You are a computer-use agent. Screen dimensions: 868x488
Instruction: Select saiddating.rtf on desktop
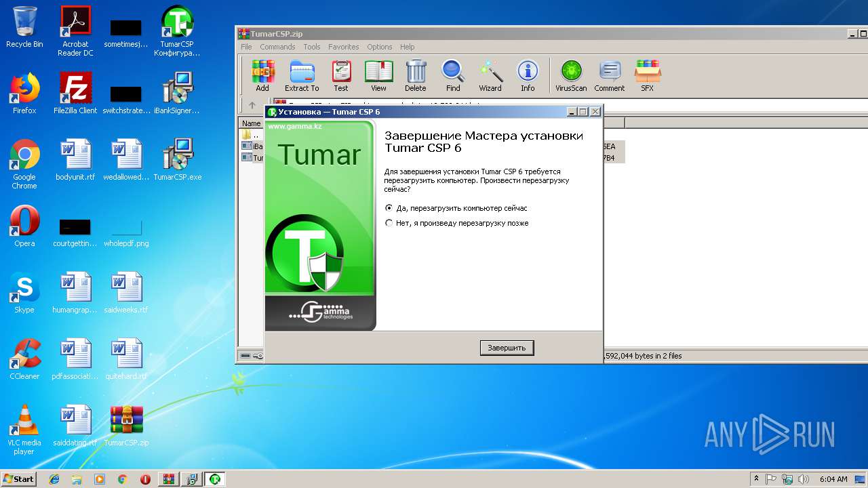[x=75, y=426]
